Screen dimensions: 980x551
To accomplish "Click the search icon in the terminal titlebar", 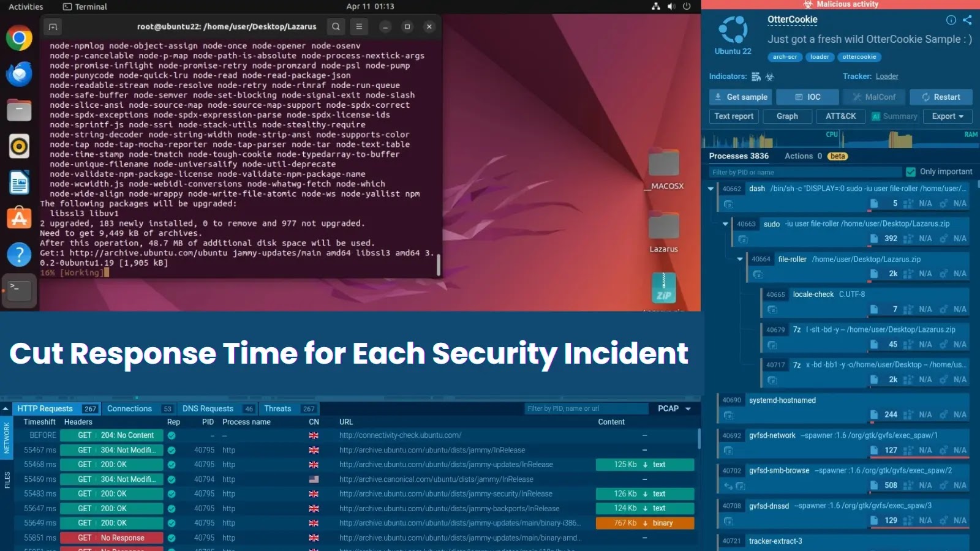I will [335, 26].
